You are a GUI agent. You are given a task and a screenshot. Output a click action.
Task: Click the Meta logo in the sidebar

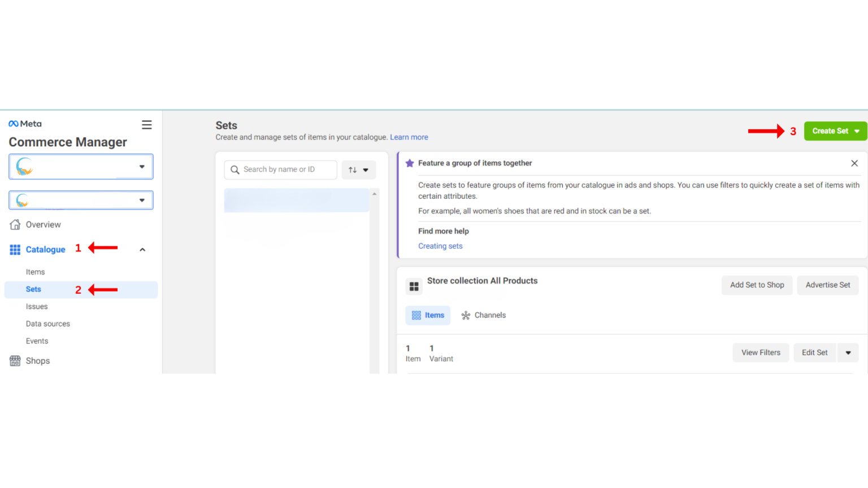coord(24,123)
